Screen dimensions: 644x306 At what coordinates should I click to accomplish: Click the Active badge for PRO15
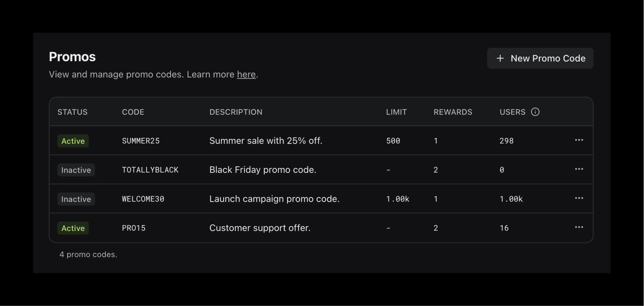point(73,228)
